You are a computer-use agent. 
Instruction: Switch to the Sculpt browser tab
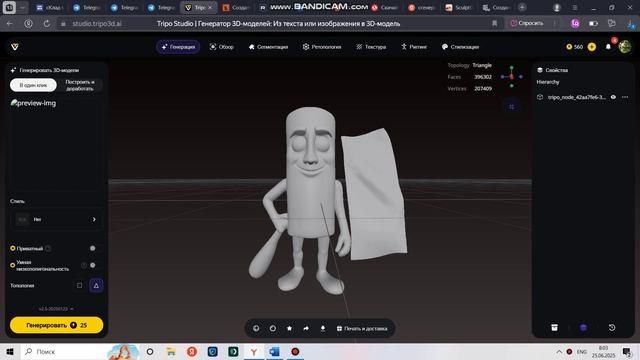point(459,7)
